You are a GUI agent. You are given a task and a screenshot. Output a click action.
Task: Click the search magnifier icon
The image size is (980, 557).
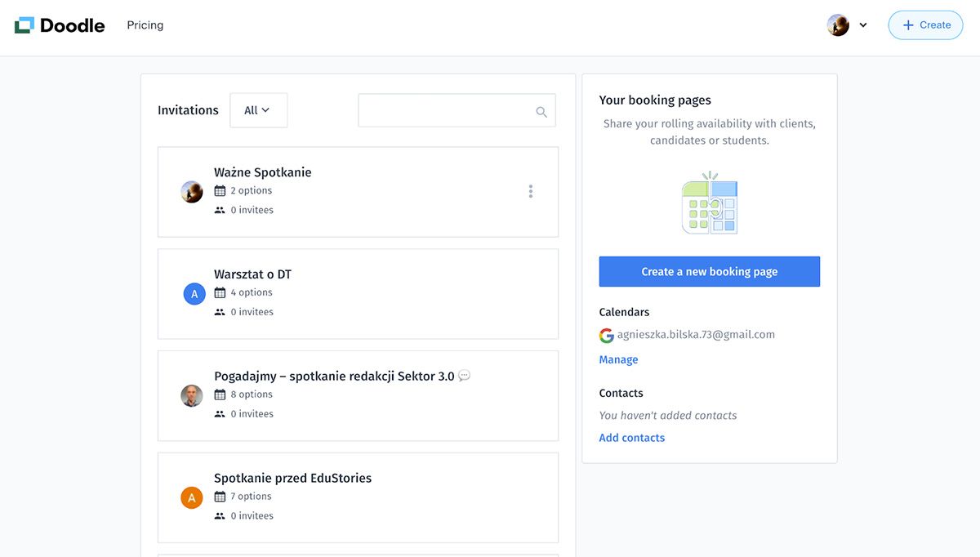pos(541,112)
